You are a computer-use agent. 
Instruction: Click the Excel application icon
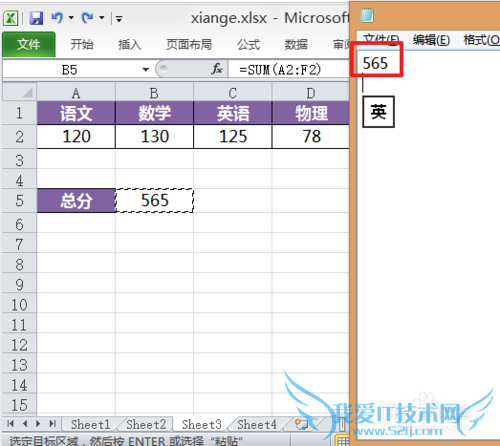point(10,18)
